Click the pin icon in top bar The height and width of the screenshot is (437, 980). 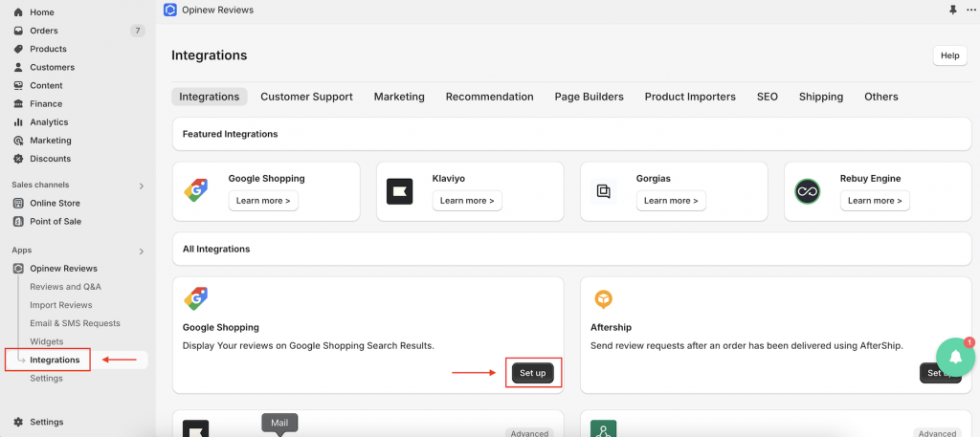pos(952,10)
